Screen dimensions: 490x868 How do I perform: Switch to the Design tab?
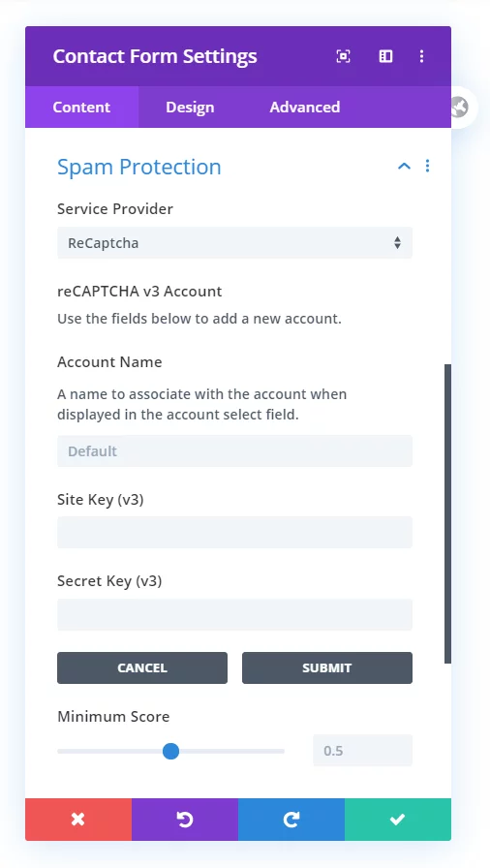point(190,107)
